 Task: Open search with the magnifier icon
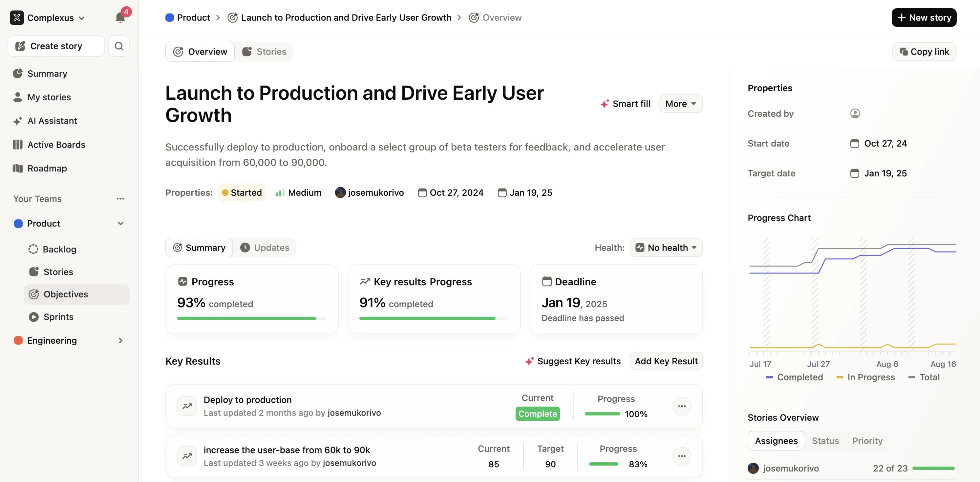(119, 46)
